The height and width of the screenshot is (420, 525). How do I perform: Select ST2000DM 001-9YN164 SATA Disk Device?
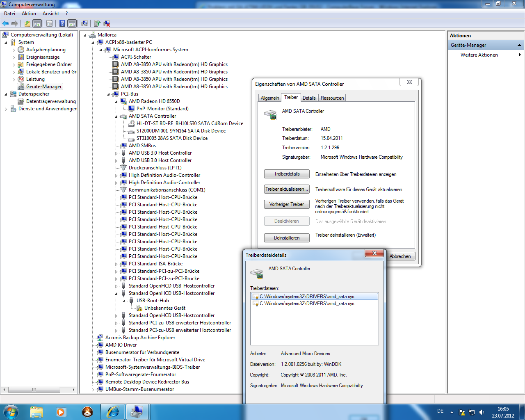tap(181, 131)
